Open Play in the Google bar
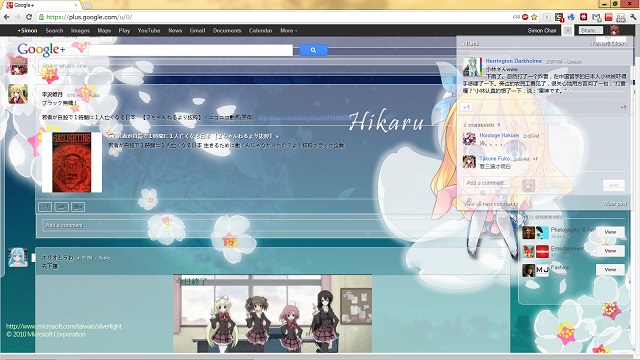The width and height of the screenshot is (640, 360). (x=124, y=31)
